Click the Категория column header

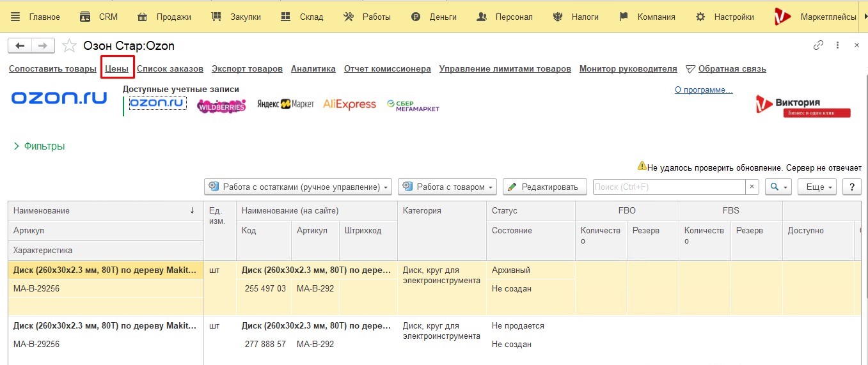[442, 231]
